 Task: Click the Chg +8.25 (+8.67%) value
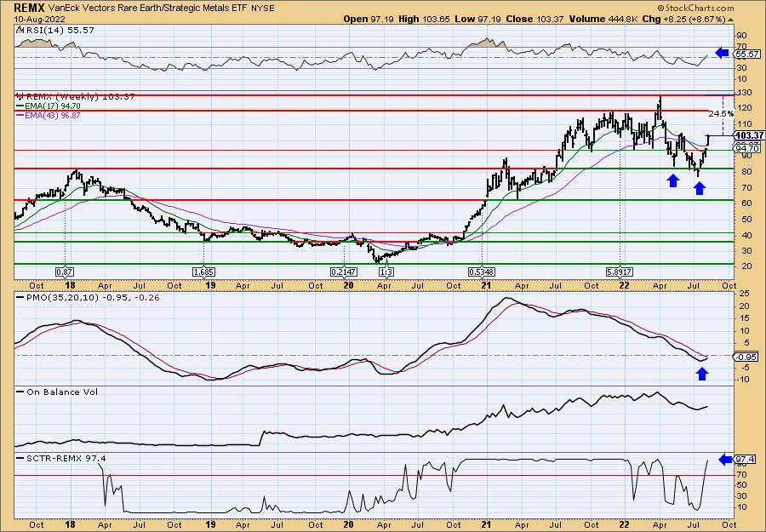(x=683, y=19)
